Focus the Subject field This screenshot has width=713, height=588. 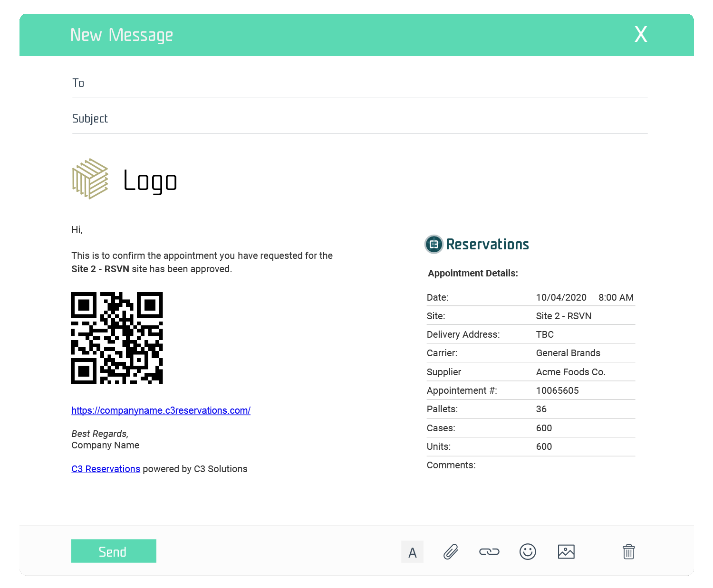point(360,119)
